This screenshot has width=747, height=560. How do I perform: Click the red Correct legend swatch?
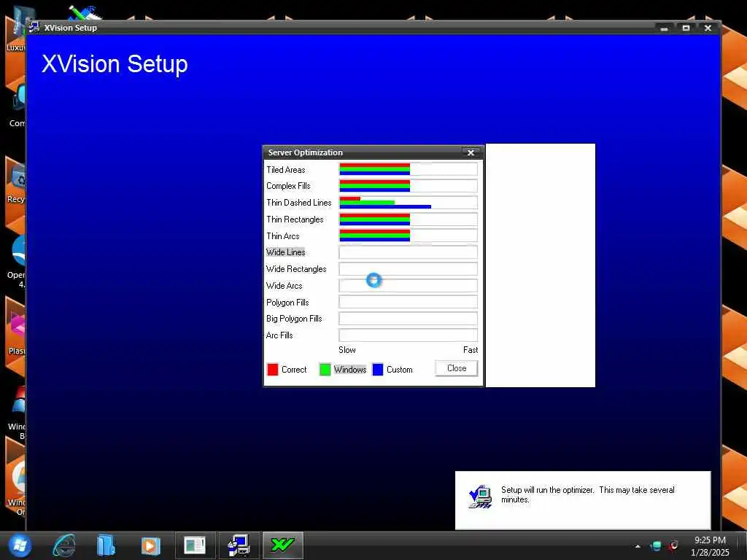(273, 370)
